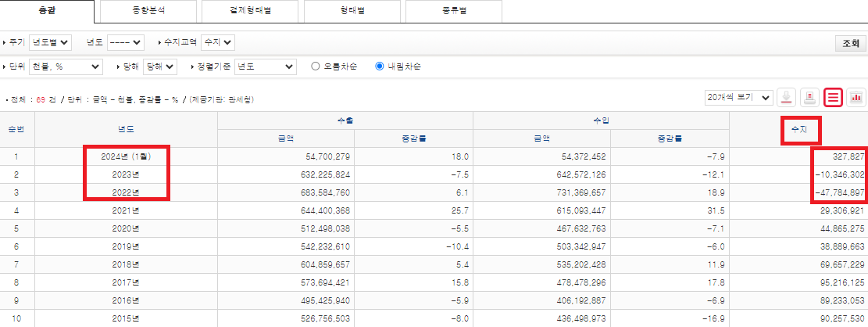Open the 20개씩 보기 rows-per-page dropdown
Screen dimensions: 868x327
click(x=738, y=97)
